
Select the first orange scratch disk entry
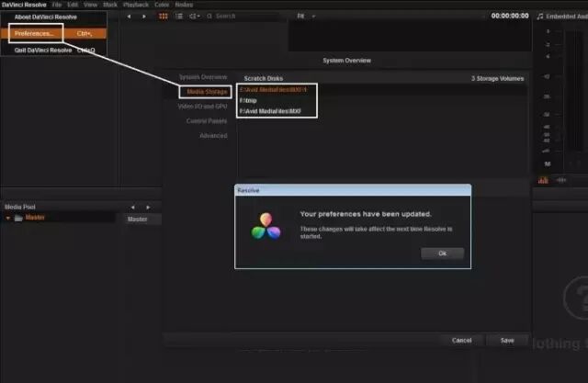(274, 90)
